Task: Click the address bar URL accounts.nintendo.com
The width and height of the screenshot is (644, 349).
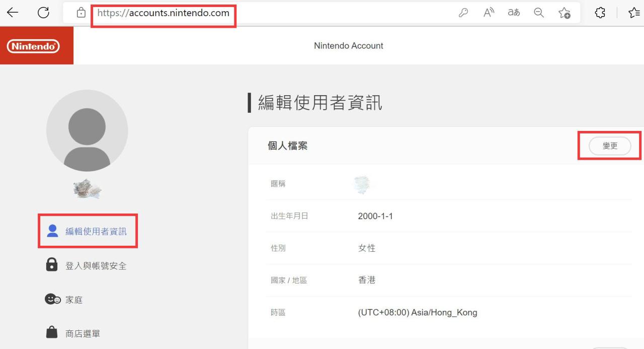Action: (x=164, y=13)
